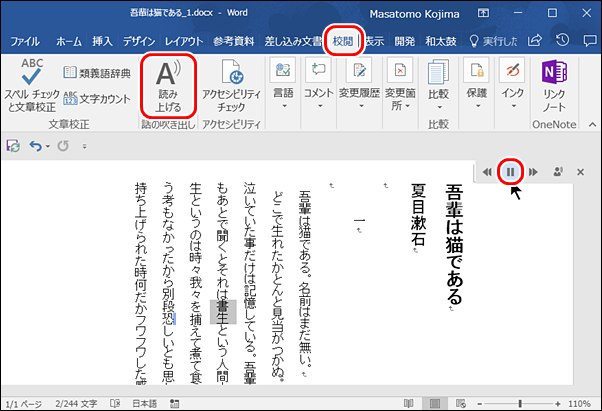Click the account name Masatomo Kojima

pyautogui.click(x=414, y=14)
